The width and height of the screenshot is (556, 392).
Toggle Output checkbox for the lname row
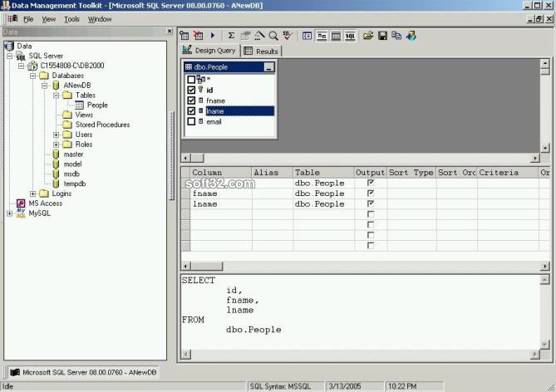click(x=371, y=203)
